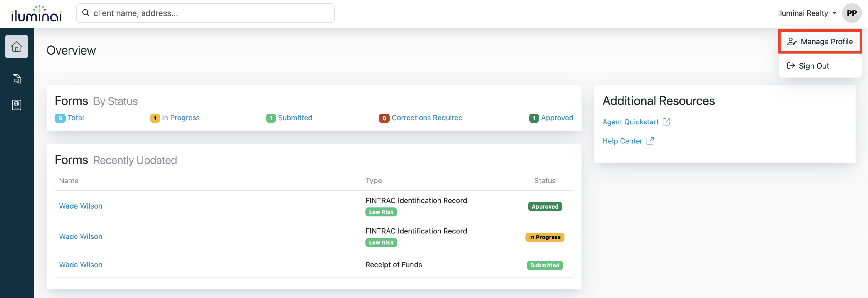
Task: Select Sign Out from the menu
Action: click(x=820, y=66)
